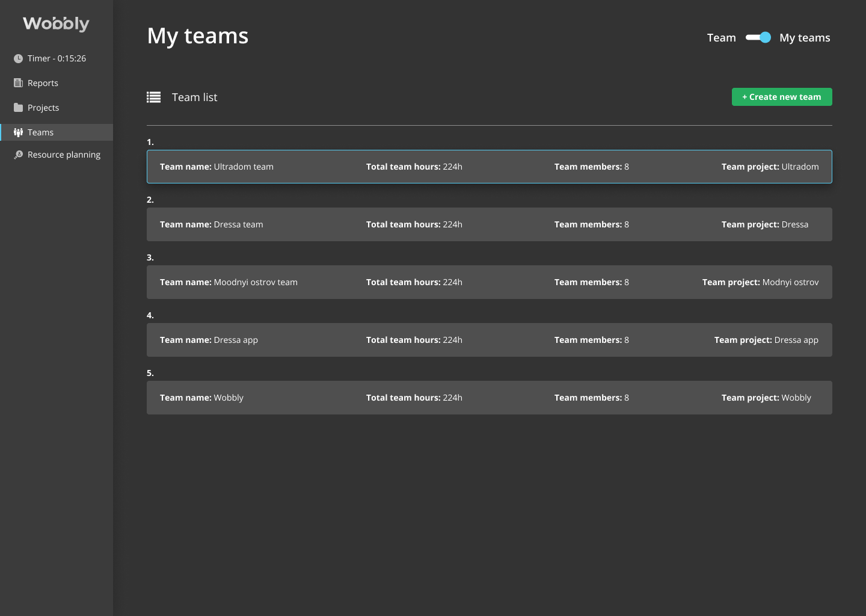Click the Dressa app team entry

489,340
